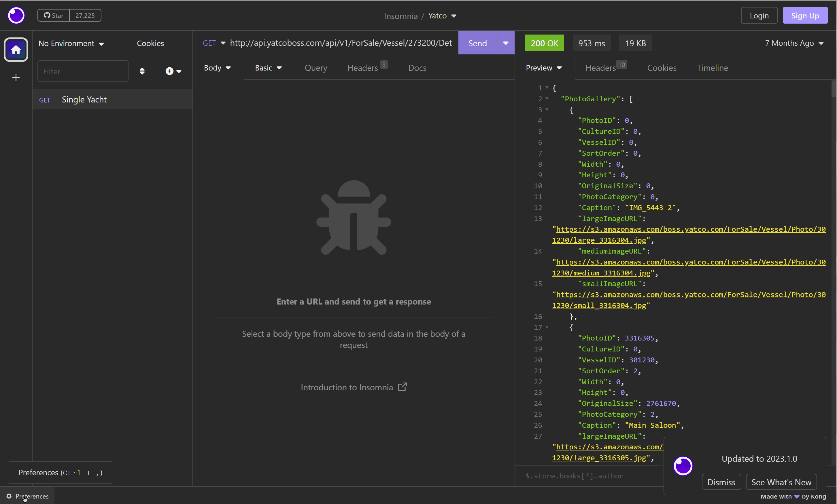The image size is (837, 504).
Task: Click the circular plus icon to add a request
Action: pos(169,71)
